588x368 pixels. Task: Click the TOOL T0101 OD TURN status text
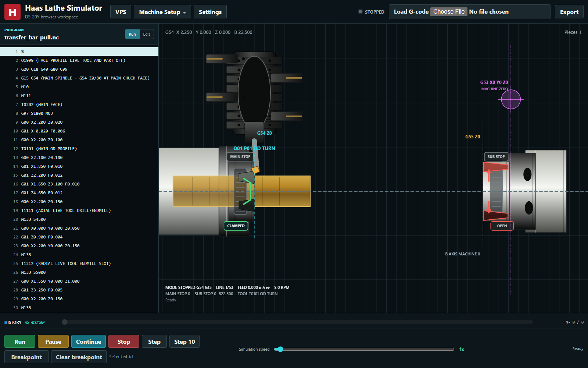point(258,294)
